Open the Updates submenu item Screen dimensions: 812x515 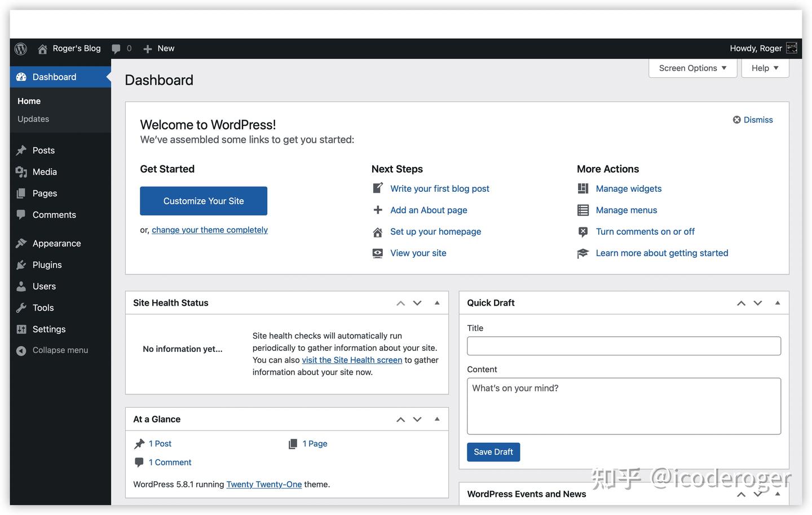pyautogui.click(x=33, y=119)
